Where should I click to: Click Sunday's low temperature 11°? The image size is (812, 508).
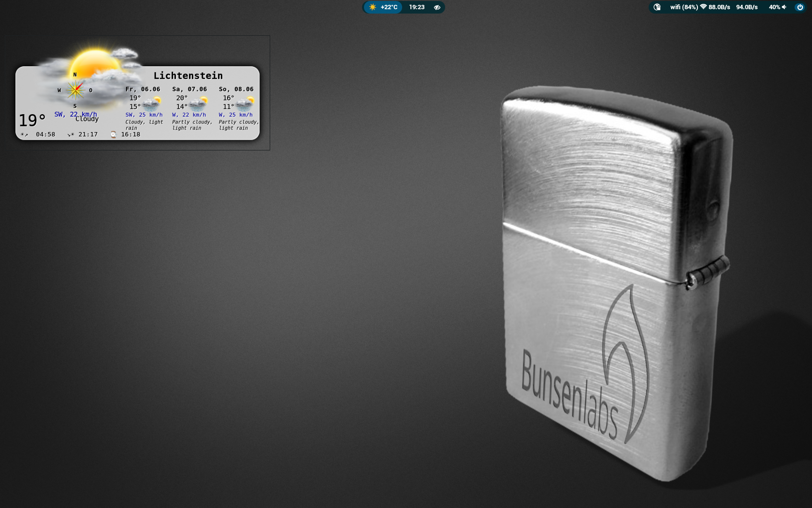[x=228, y=106]
